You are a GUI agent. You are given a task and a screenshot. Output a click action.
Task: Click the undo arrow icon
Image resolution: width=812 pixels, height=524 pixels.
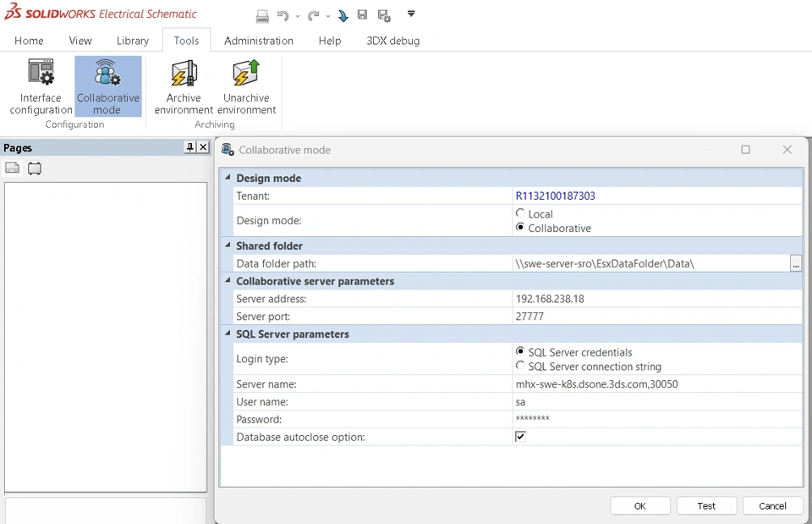pos(283,16)
